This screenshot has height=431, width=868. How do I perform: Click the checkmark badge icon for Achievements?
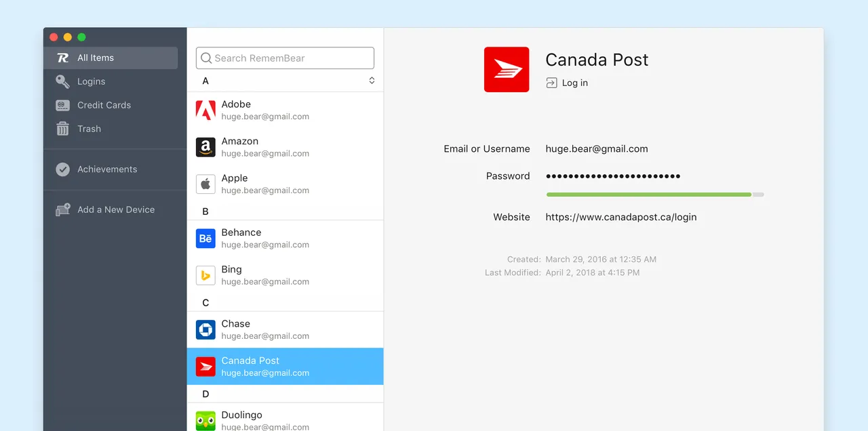62,169
